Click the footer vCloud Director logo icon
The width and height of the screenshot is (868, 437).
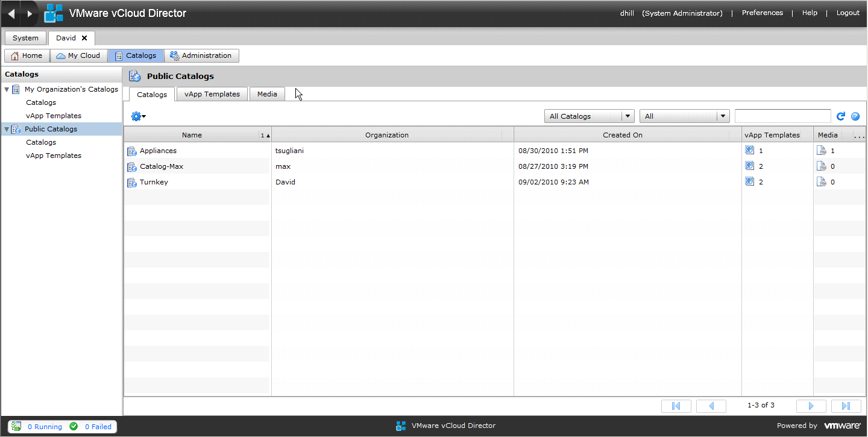[401, 426]
